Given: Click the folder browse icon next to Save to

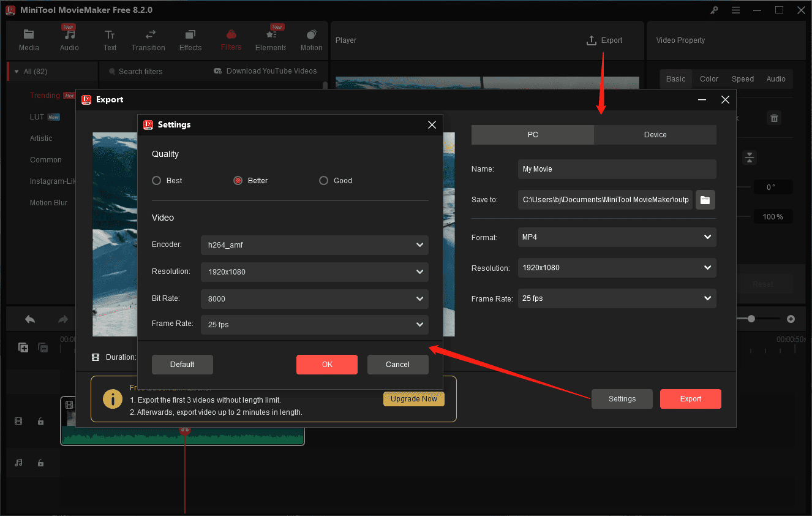Looking at the screenshot, I should [705, 200].
